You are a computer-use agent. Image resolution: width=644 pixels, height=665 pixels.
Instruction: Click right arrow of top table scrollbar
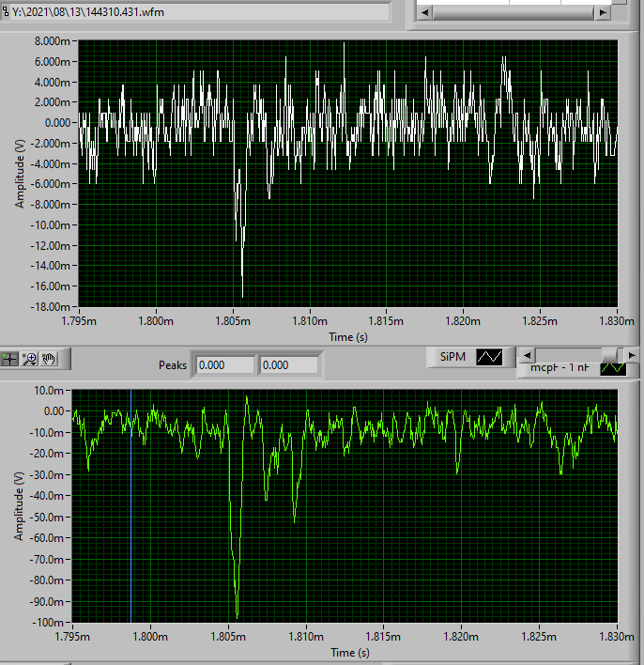click(602, 13)
